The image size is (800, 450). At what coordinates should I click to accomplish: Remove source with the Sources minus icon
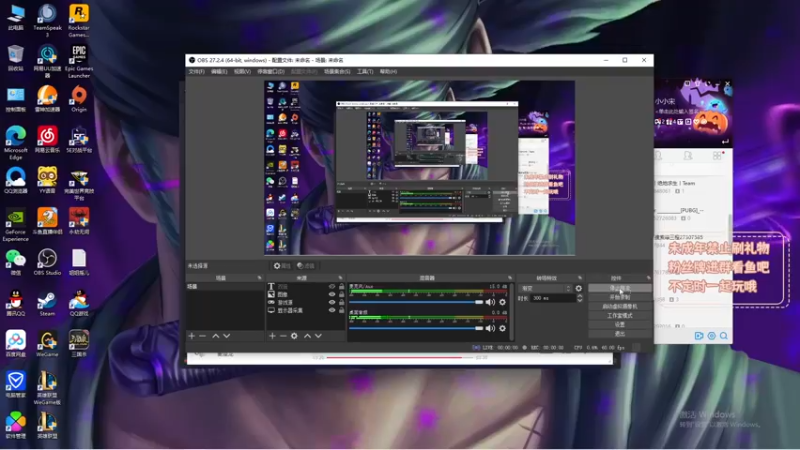283,336
